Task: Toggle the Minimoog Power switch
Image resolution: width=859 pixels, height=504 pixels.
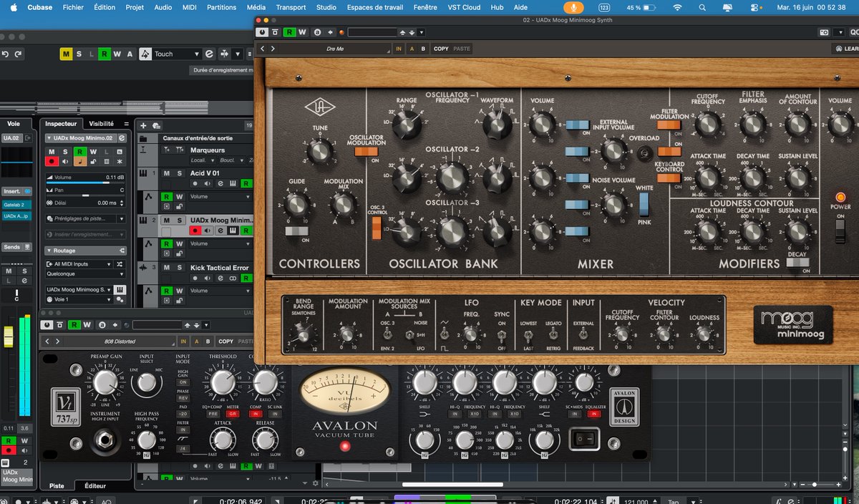Action: 840,231
